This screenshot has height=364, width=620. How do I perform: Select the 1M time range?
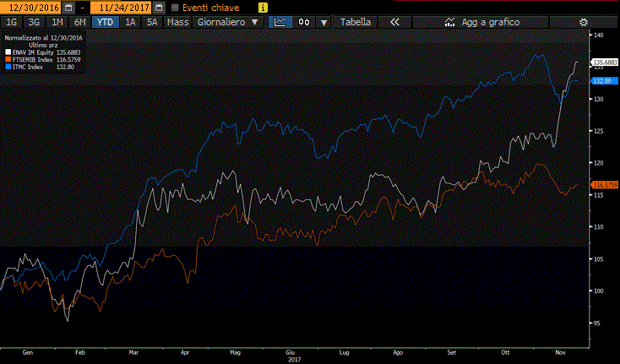57,22
